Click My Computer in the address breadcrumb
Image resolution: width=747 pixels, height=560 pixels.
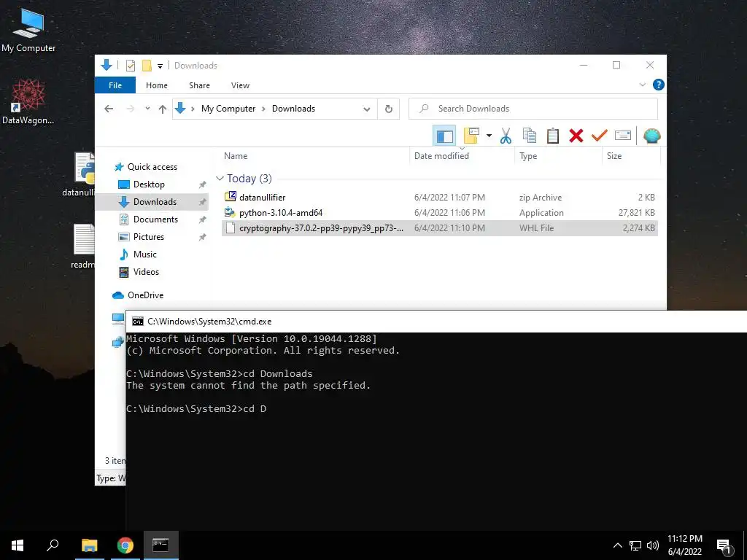[228, 109]
